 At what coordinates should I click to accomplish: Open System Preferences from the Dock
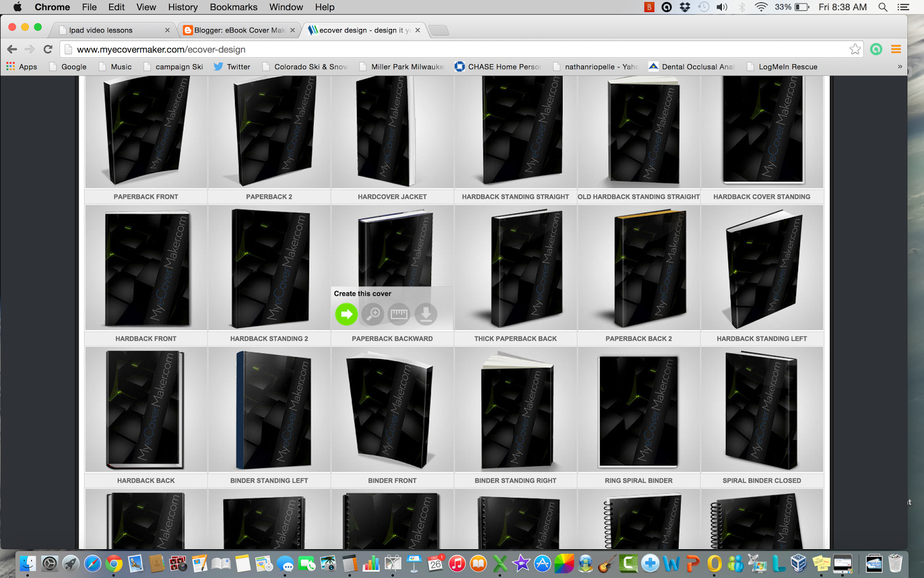tap(50, 563)
